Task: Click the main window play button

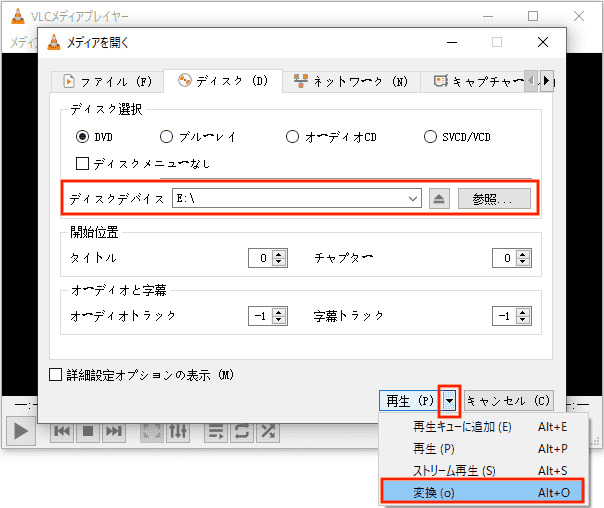Action: point(21,431)
